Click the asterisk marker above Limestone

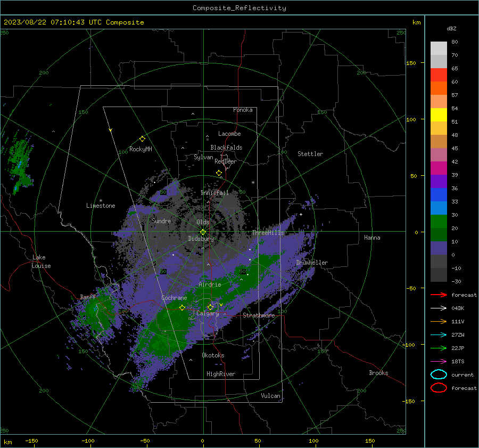101,201
